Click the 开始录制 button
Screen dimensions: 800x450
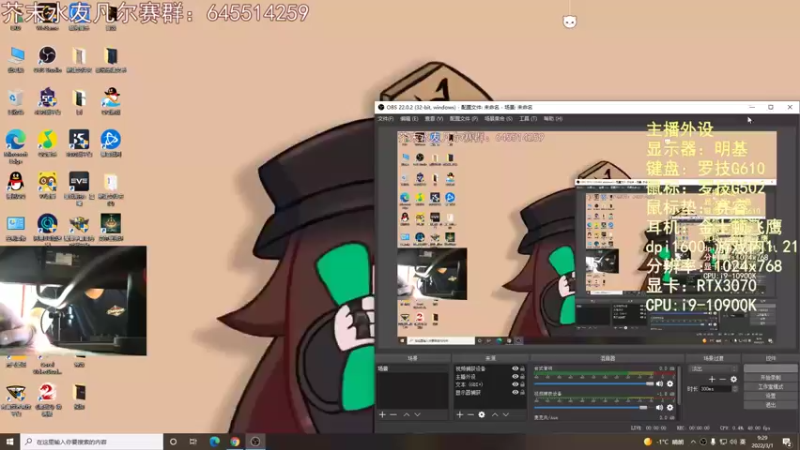click(770, 378)
